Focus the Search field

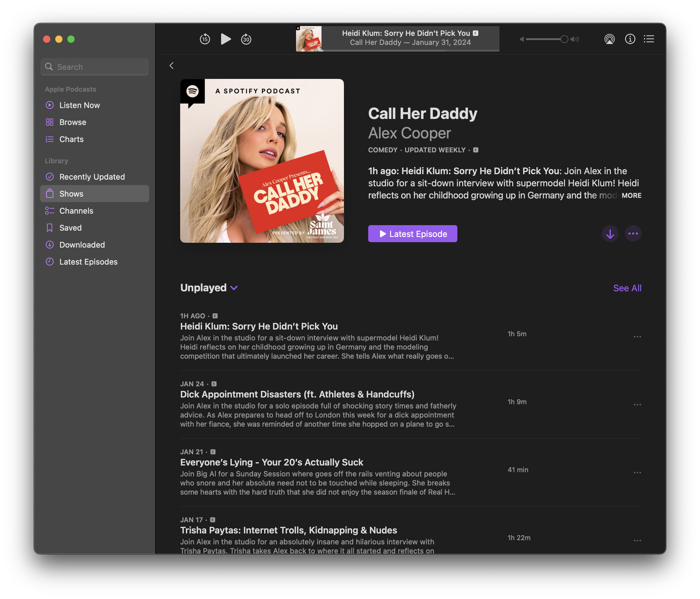pos(95,67)
